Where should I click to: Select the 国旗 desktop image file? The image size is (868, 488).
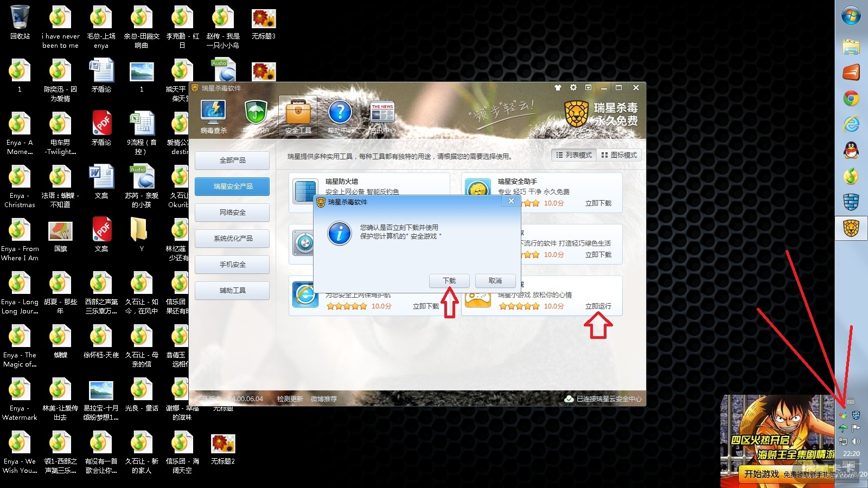60,235
